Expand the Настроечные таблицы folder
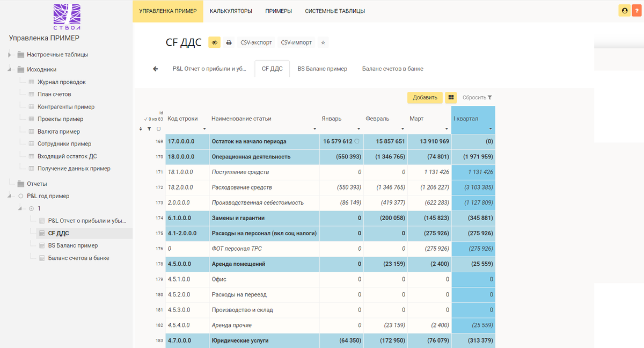The width and height of the screenshot is (644, 348). (10, 54)
